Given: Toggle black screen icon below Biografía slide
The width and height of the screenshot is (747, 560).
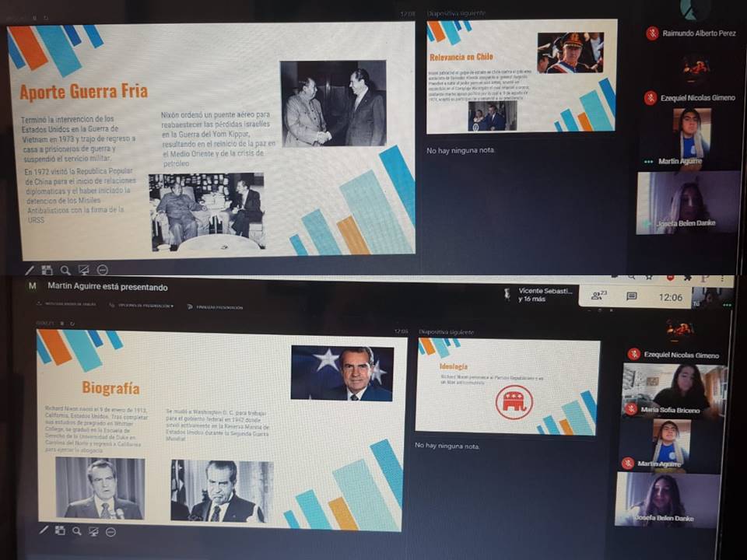Looking at the screenshot, I should coord(93,531).
